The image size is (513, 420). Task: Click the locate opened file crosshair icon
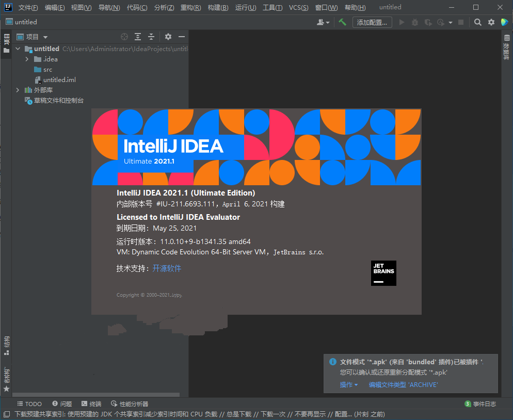(124, 37)
